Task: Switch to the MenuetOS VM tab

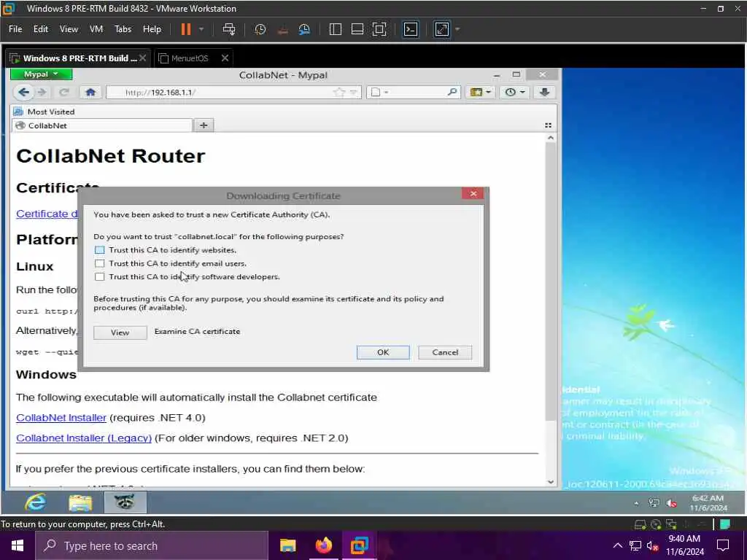Action: click(190, 58)
